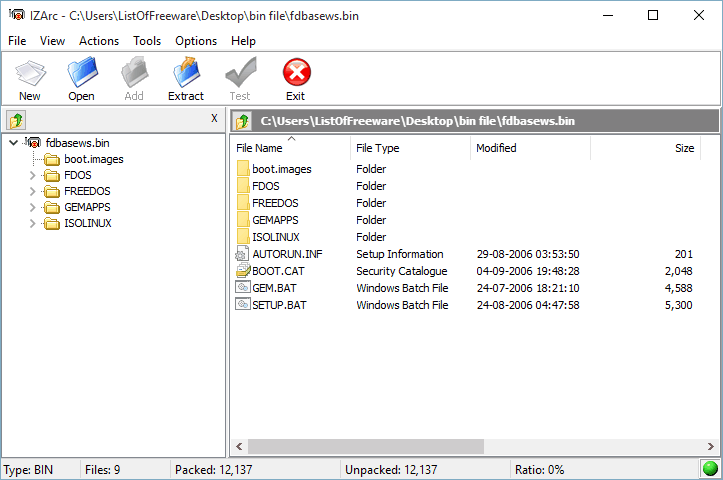The image size is (723, 480).
Task: Select FREEDOS label in the folder tree
Action: point(87,191)
